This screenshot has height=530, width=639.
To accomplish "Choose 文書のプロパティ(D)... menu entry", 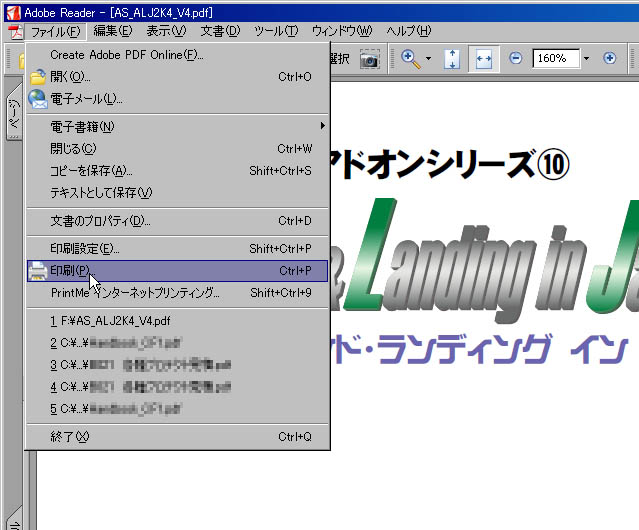I will (177, 221).
